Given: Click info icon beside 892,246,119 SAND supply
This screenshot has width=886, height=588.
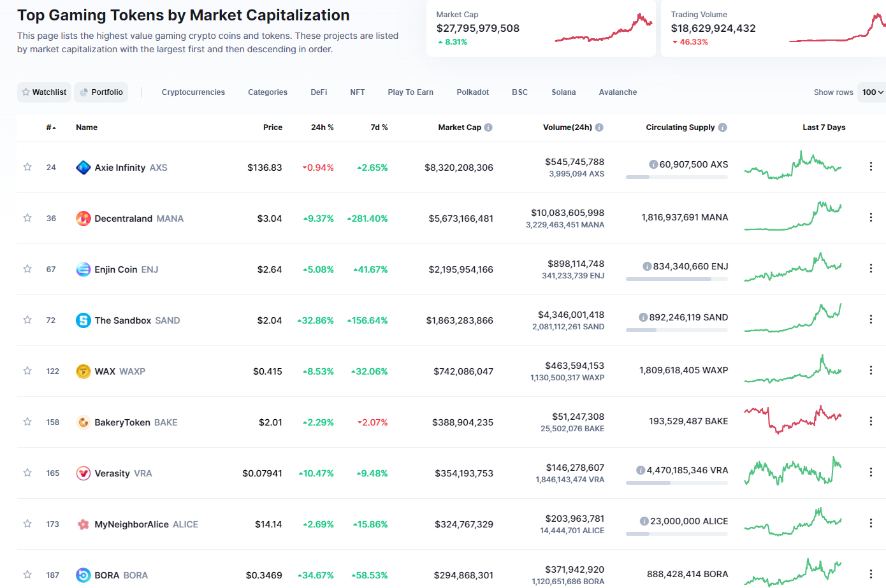Looking at the screenshot, I should 643,317.
